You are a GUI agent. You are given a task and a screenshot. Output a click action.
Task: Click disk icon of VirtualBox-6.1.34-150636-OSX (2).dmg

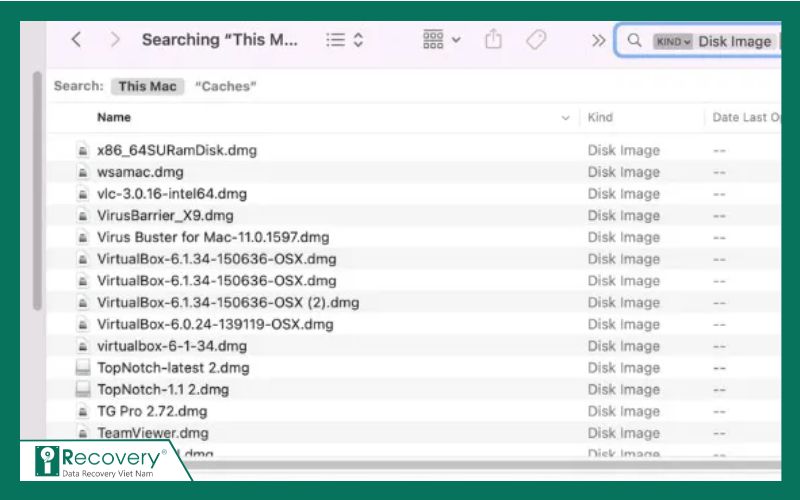coord(83,303)
